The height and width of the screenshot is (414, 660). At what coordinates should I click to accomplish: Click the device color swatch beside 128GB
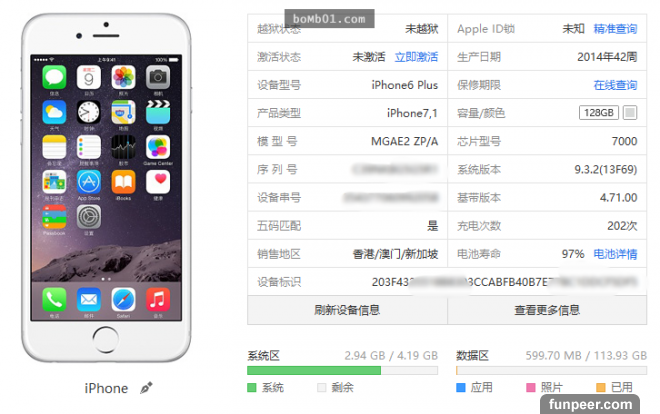click(630, 113)
